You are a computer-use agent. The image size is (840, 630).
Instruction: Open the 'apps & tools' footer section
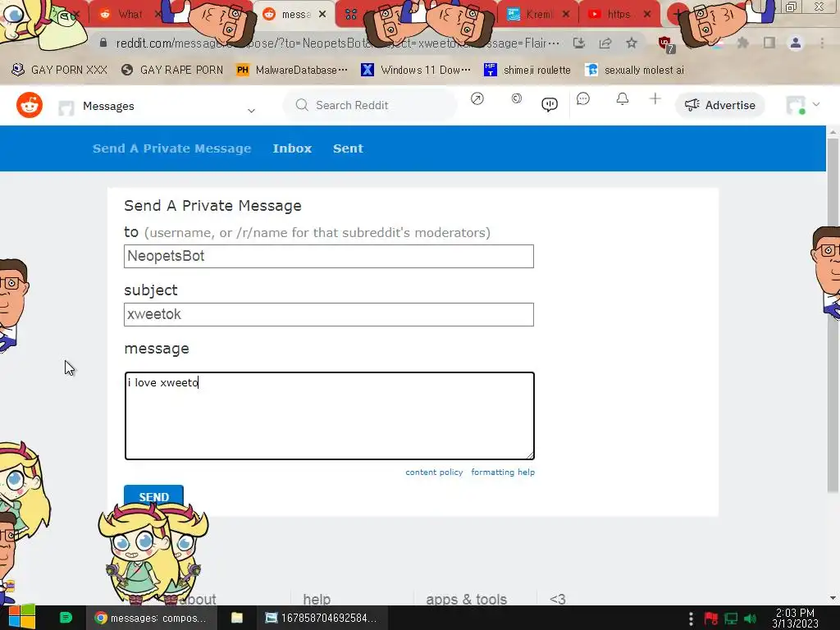[x=466, y=598]
